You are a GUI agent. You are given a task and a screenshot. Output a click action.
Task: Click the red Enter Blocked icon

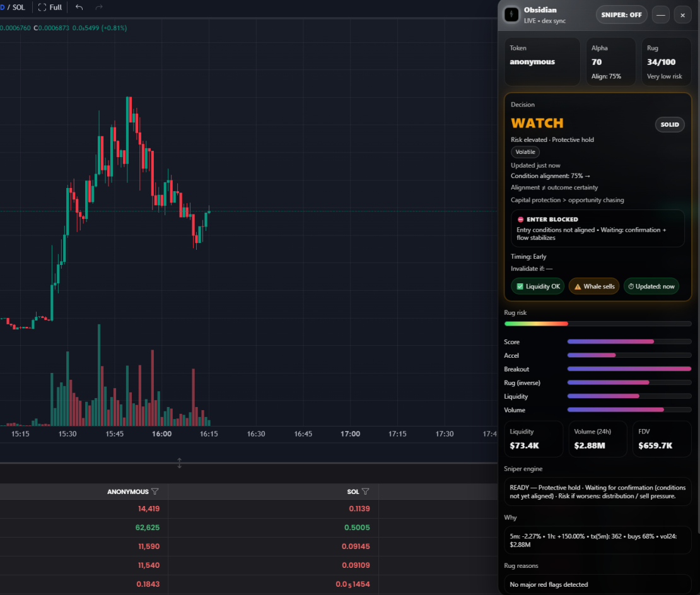pos(520,220)
